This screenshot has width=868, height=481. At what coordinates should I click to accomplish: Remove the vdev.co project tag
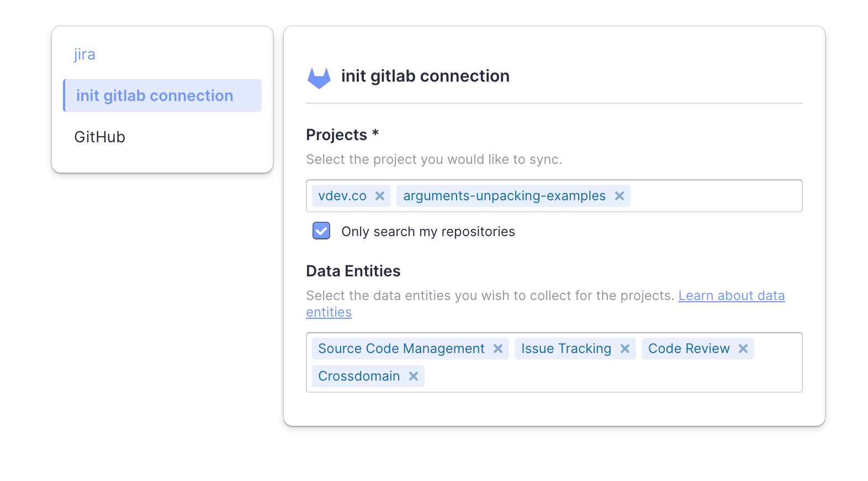coord(380,196)
